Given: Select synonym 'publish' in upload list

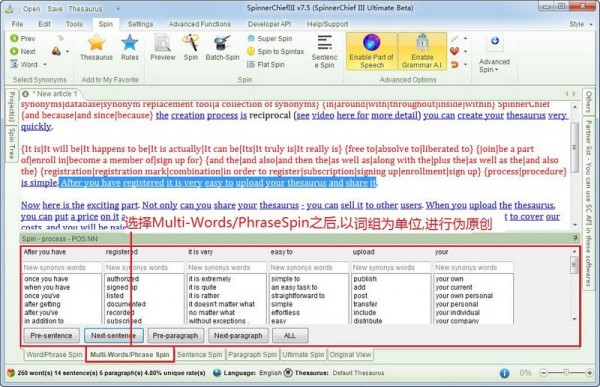Looking at the screenshot, I should 365,279.
